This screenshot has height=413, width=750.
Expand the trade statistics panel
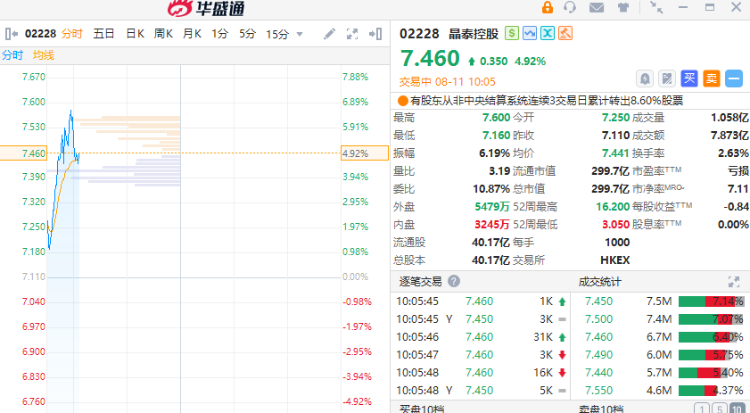[x=734, y=281]
